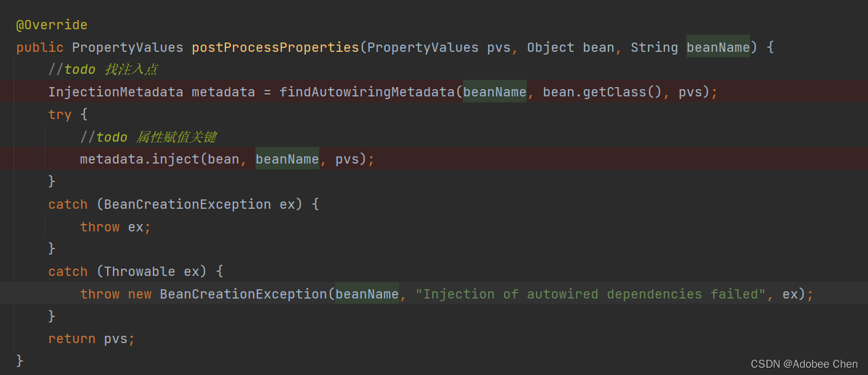Click the findAutowiringMetadata method call
The height and width of the screenshot is (375, 868).
366,92
